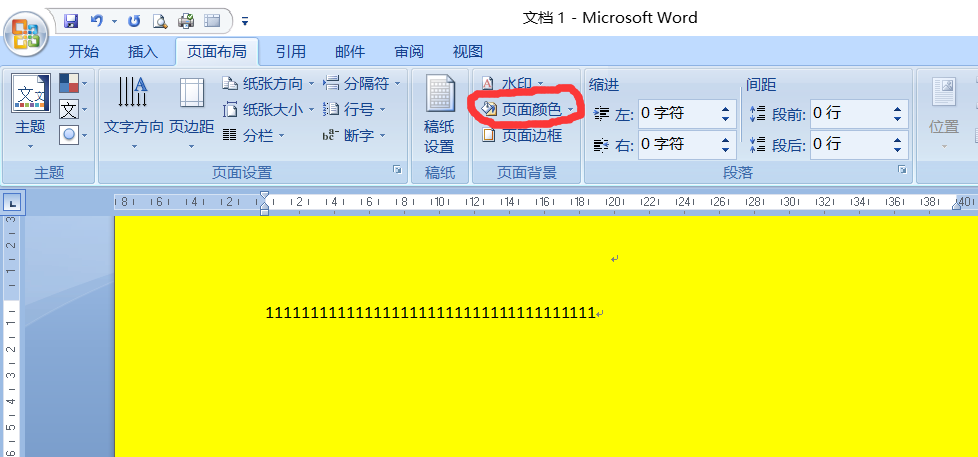Switch to the 引用 tab
The image size is (978, 457).
coord(291,52)
